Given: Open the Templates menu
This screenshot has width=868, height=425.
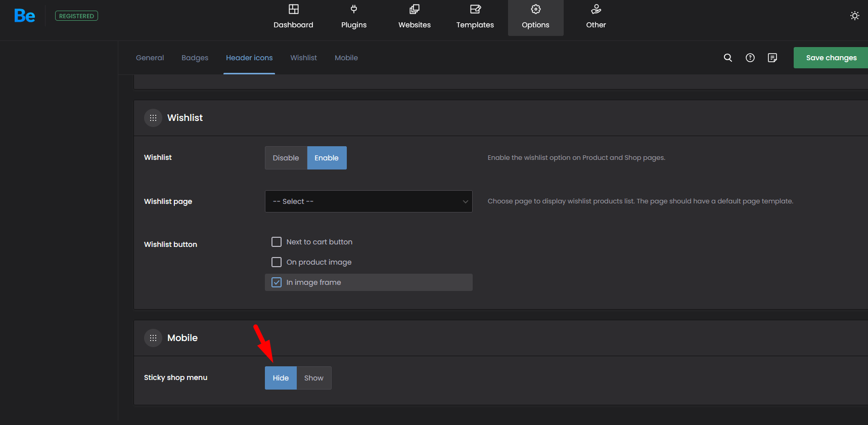Looking at the screenshot, I should click(x=475, y=18).
